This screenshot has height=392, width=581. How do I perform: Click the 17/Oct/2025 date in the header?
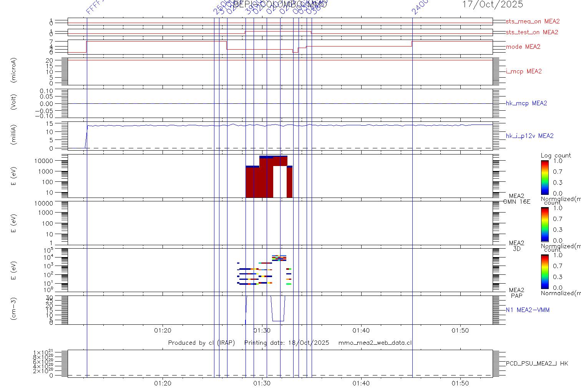492,5
